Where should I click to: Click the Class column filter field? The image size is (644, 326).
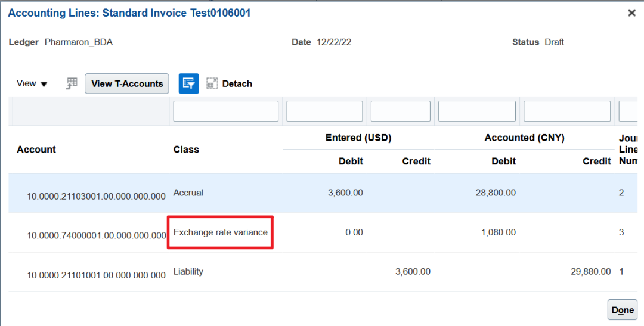click(x=226, y=111)
